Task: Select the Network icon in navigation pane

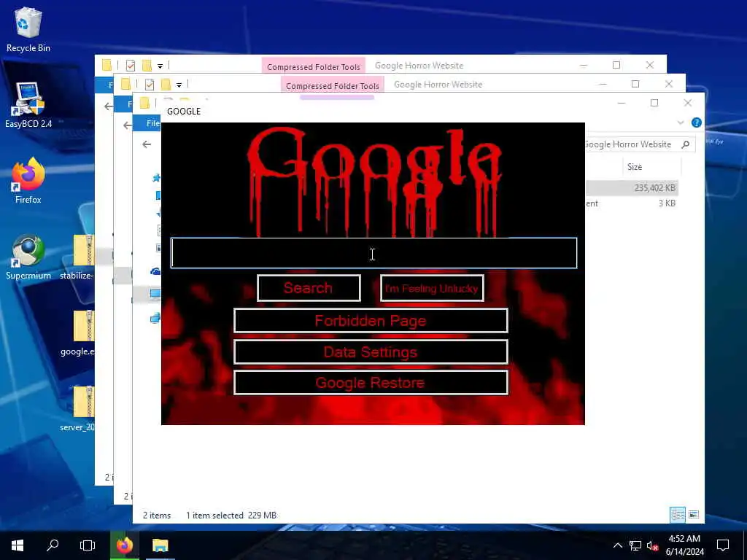Action: click(156, 318)
